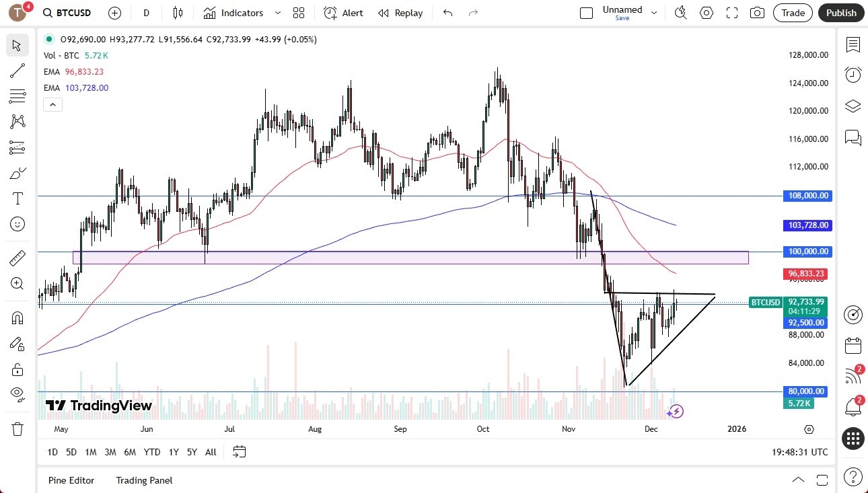Open the Pine Editor
The width and height of the screenshot is (868, 493).
pyautogui.click(x=71, y=480)
